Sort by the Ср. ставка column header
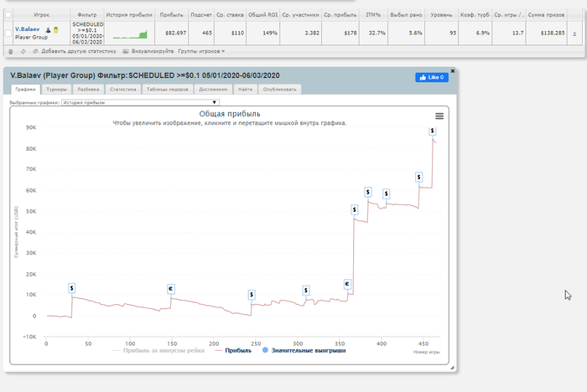 [230, 15]
